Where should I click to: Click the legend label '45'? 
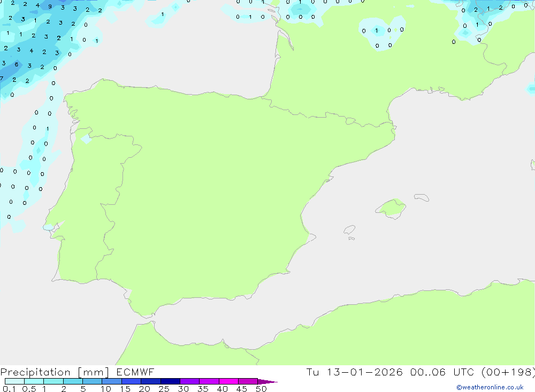pos(242,389)
